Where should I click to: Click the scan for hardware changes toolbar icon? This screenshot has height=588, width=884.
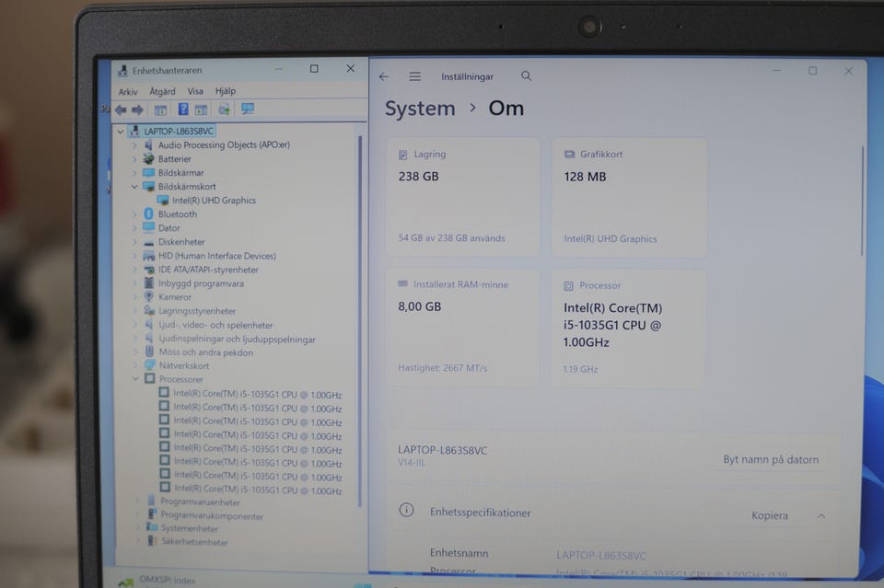tap(224, 110)
